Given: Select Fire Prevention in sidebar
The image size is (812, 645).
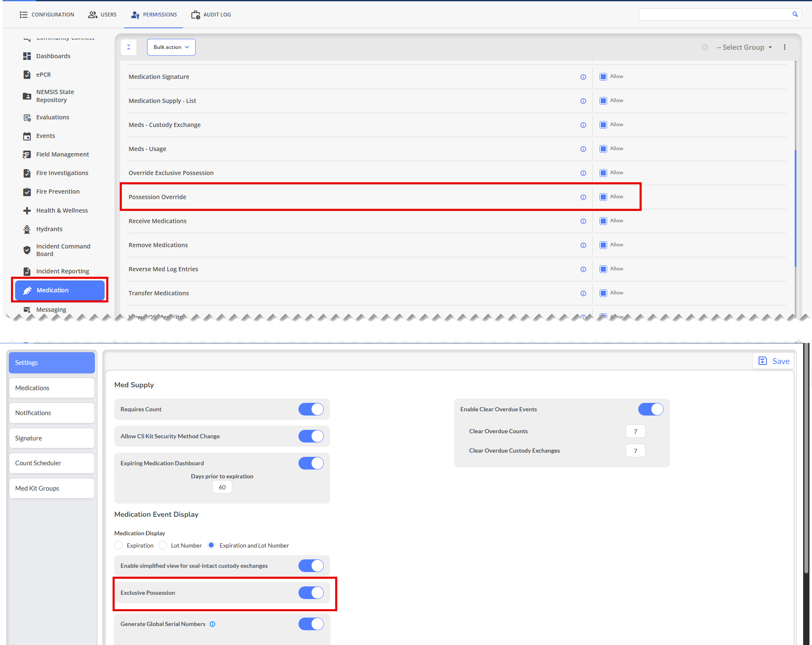Looking at the screenshot, I should [58, 192].
